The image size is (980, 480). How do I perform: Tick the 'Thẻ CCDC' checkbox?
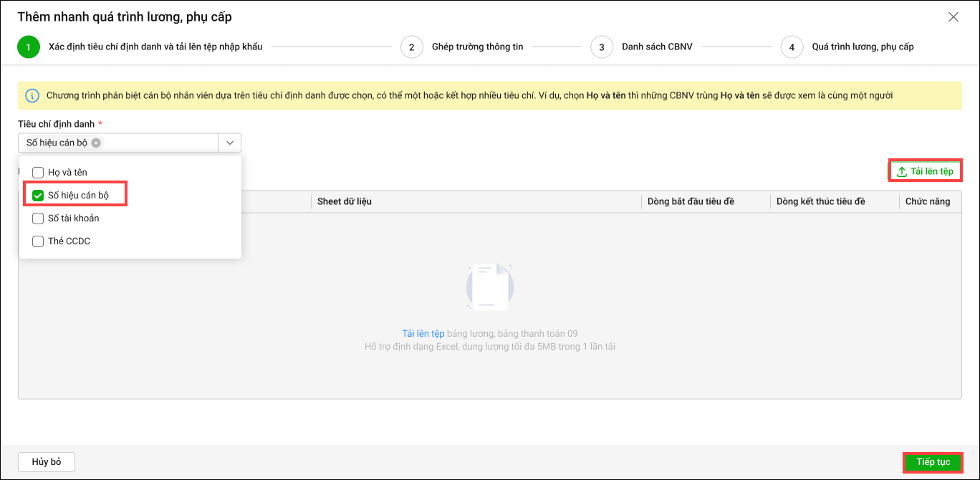39,241
